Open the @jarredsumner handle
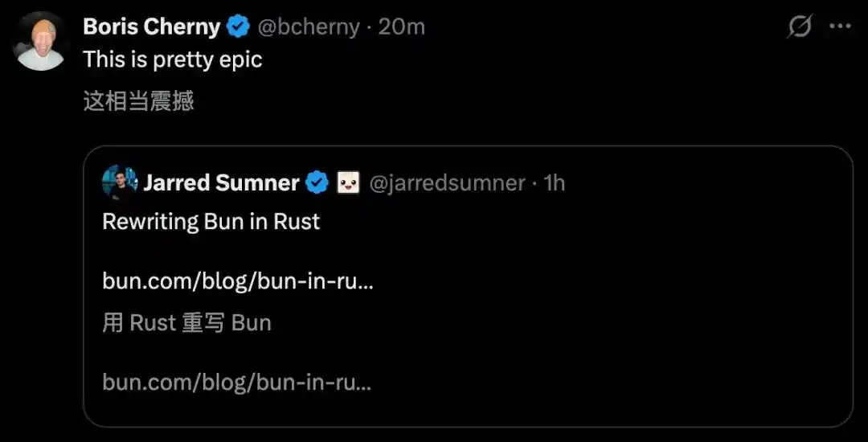Viewport: 868px width, 442px height. (x=447, y=182)
